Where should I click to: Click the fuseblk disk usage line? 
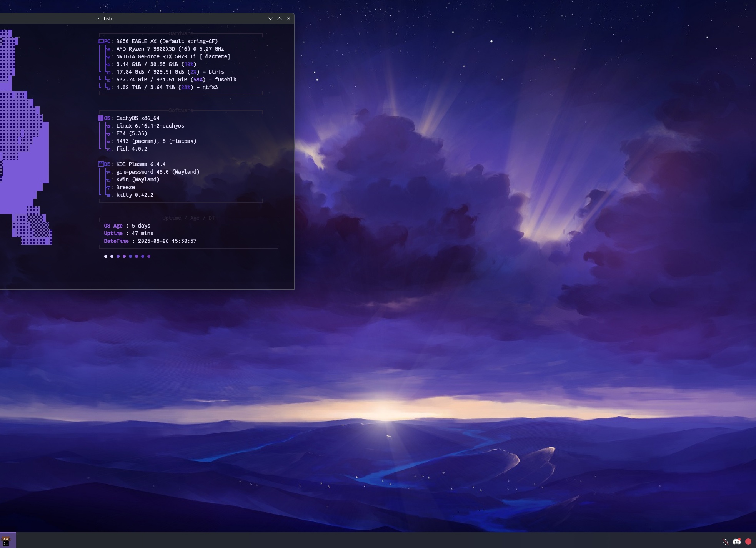pyautogui.click(x=177, y=80)
